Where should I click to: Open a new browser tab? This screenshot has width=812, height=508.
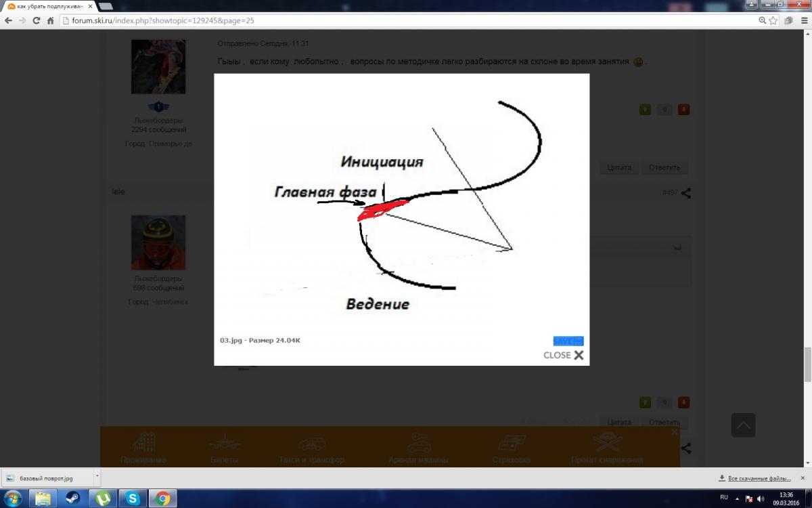(x=105, y=5)
